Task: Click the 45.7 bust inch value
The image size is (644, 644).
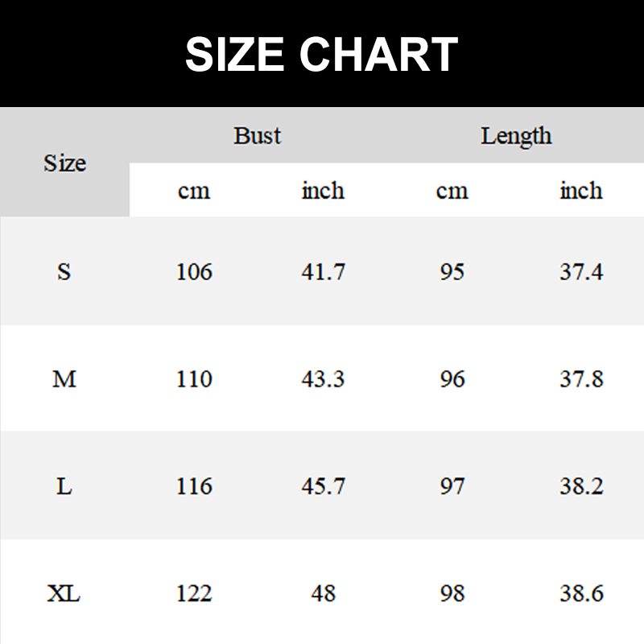Action: click(x=323, y=487)
